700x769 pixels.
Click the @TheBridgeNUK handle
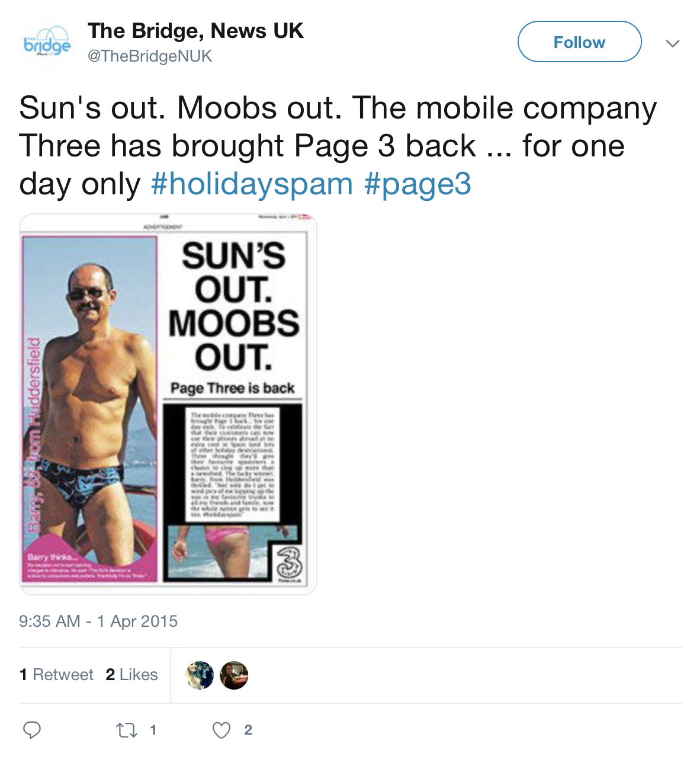tap(150, 56)
